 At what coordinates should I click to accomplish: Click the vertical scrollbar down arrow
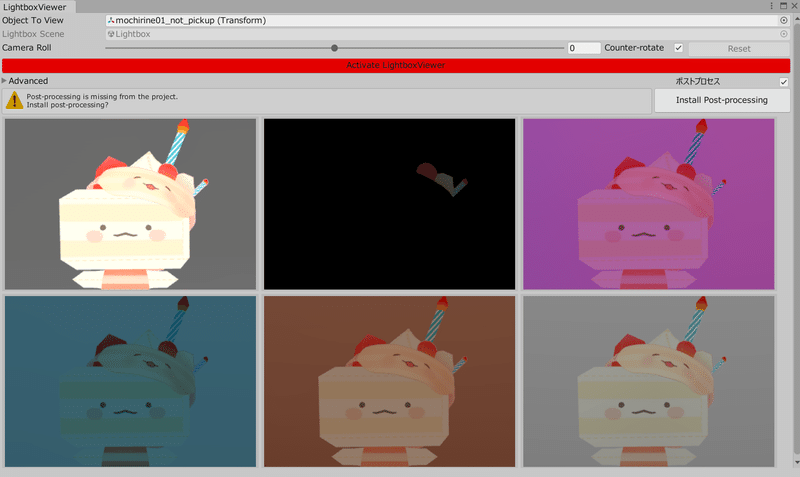tap(796, 462)
